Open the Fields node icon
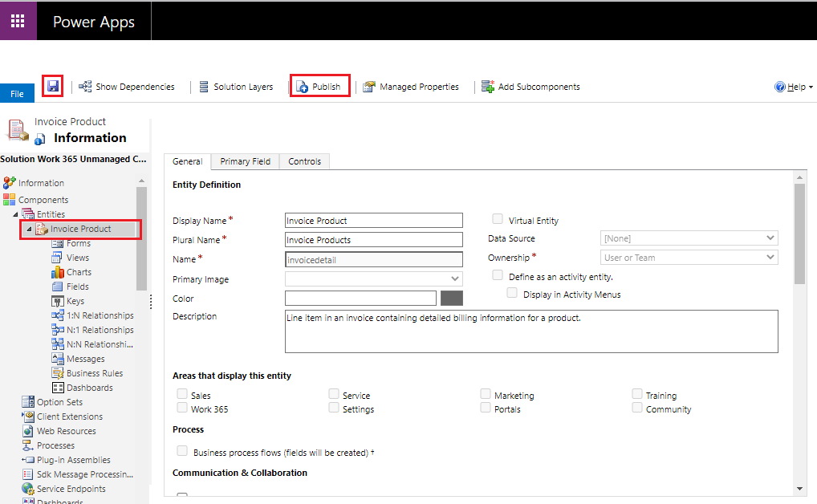The width and height of the screenshot is (817, 504). pos(57,287)
